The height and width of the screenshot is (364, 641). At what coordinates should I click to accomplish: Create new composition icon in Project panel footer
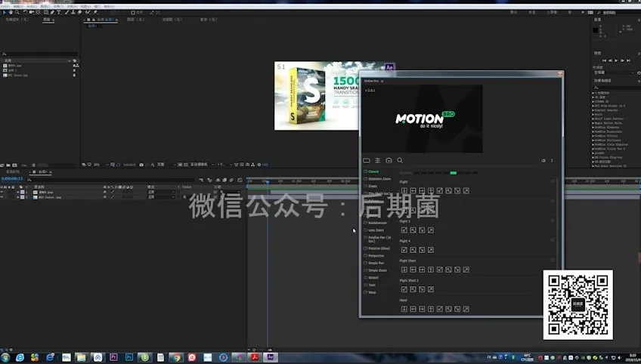(x=14, y=165)
